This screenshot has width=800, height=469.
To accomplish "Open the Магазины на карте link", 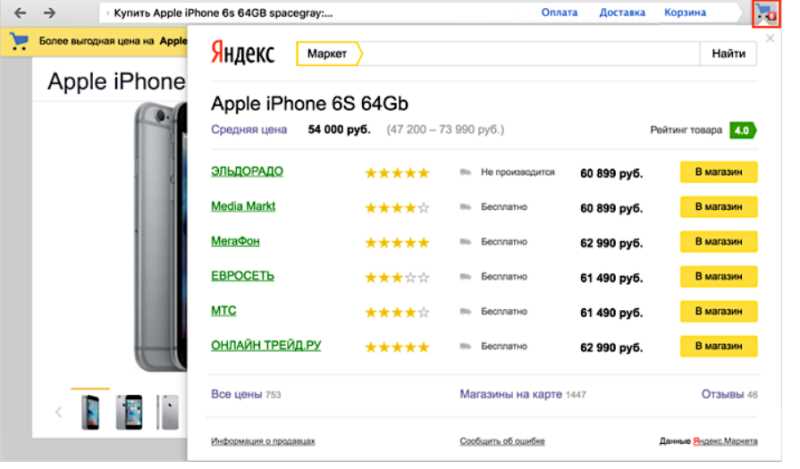I will (x=511, y=394).
